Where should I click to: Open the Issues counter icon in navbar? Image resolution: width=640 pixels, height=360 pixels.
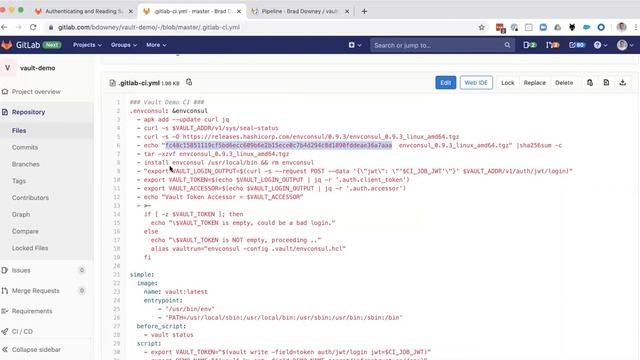530,45
